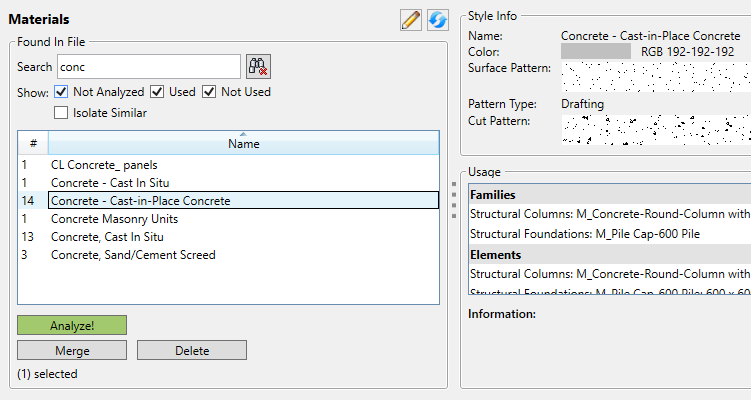Select Concrete Masonry Units row
The height and width of the screenshot is (400, 751).
(228, 219)
